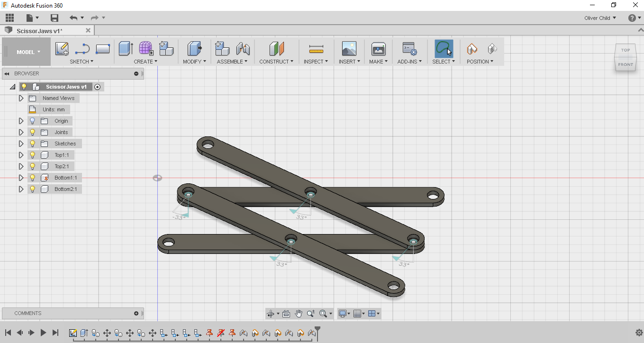The width and height of the screenshot is (644, 343).
Task: Save the design with the floppy disk icon
Action: (54, 18)
